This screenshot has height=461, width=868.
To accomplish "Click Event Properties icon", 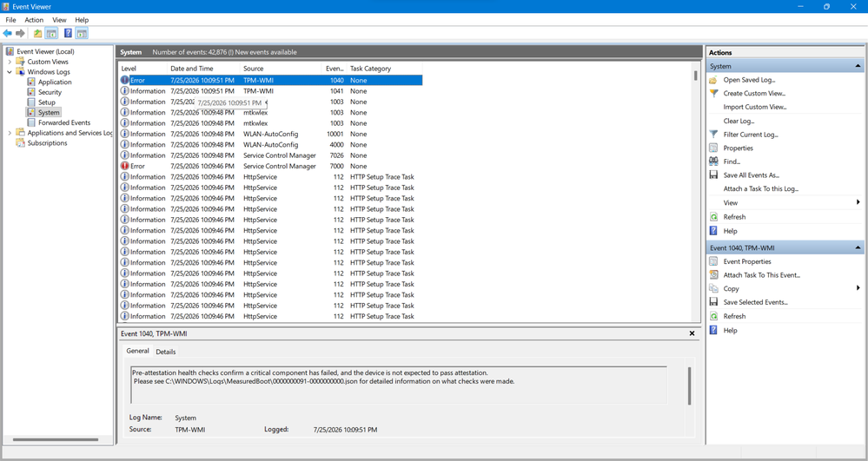I will [x=713, y=261].
